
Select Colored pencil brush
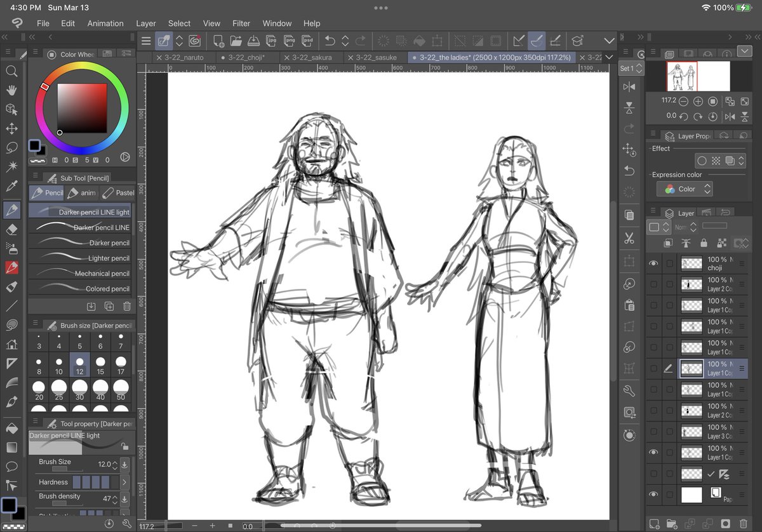click(80, 289)
